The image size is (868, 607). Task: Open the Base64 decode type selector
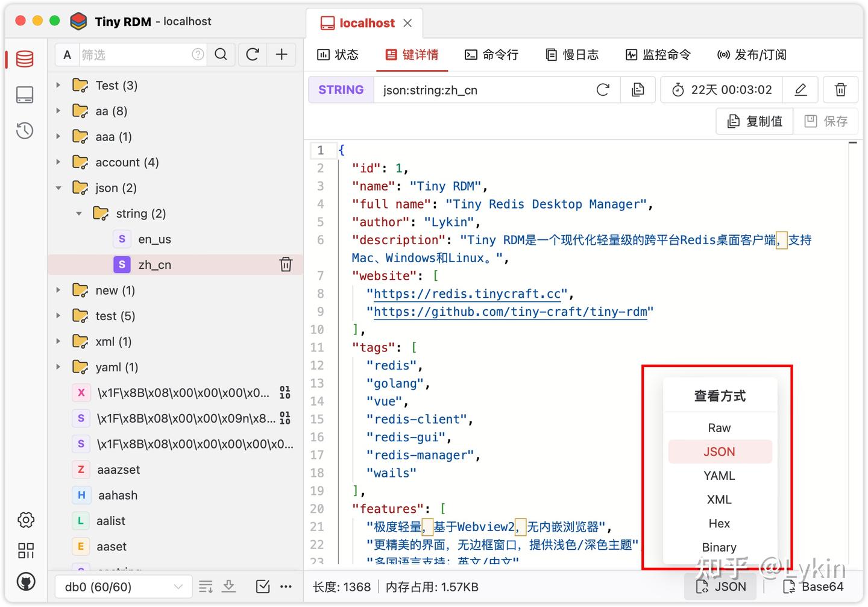click(x=813, y=587)
